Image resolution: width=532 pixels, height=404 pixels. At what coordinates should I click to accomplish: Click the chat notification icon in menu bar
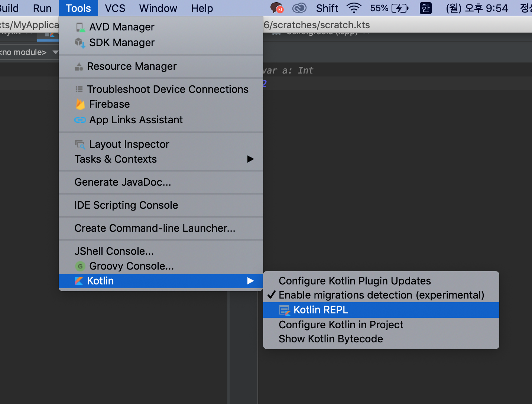pyautogui.click(x=277, y=8)
